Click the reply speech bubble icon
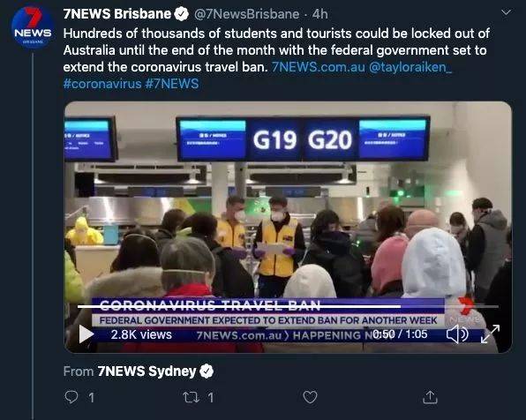 pos(71,397)
